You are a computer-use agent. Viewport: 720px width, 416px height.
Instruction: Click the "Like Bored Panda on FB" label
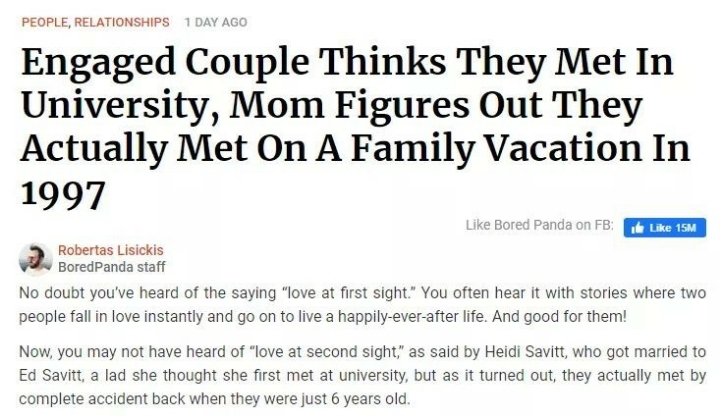pyautogui.click(x=539, y=227)
